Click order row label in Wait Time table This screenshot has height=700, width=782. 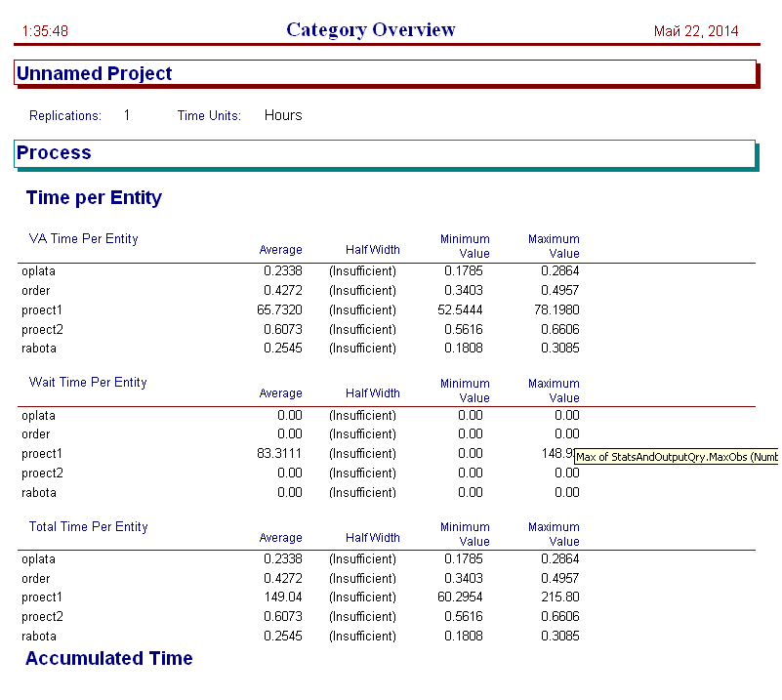tap(36, 434)
